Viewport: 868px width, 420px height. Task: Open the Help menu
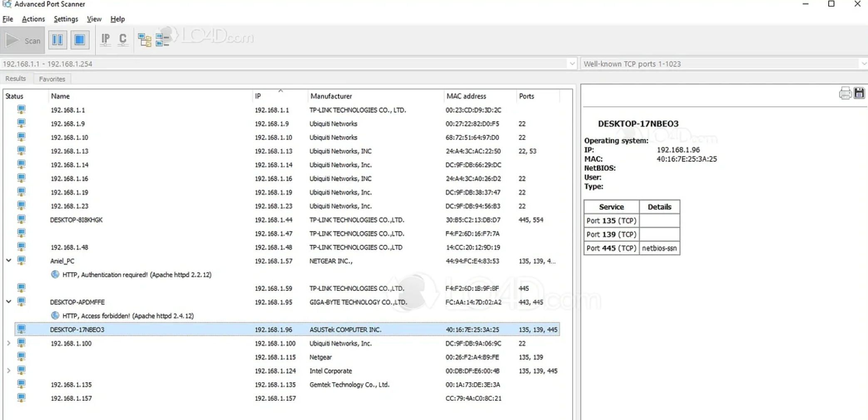click(117, 19)
